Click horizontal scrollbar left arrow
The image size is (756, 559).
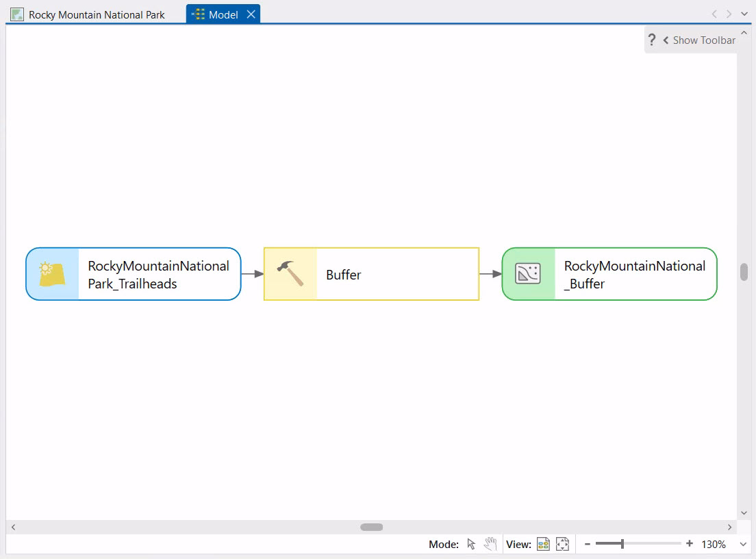click(x=14, y=527)
